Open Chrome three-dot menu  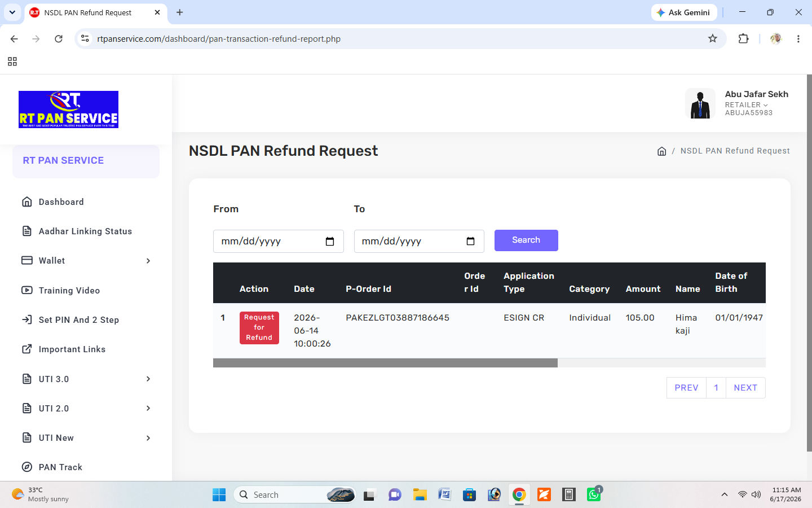pos(798,38)
